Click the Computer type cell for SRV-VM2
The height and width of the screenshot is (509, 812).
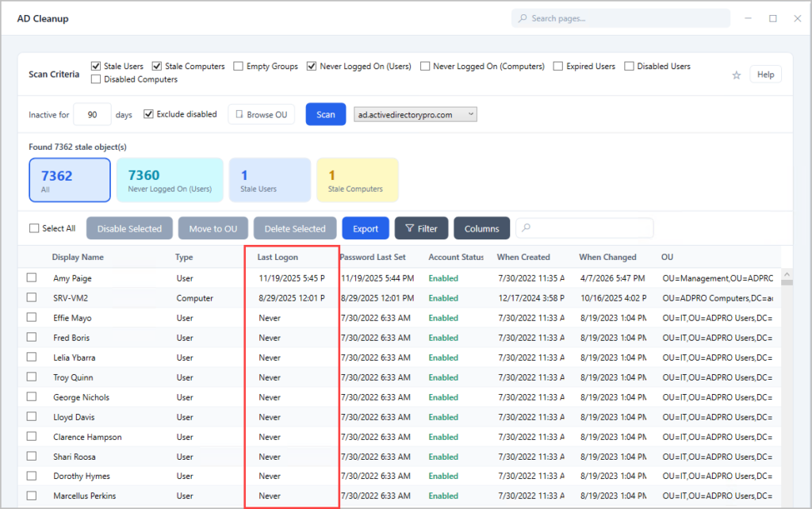[x=195, y=298]
